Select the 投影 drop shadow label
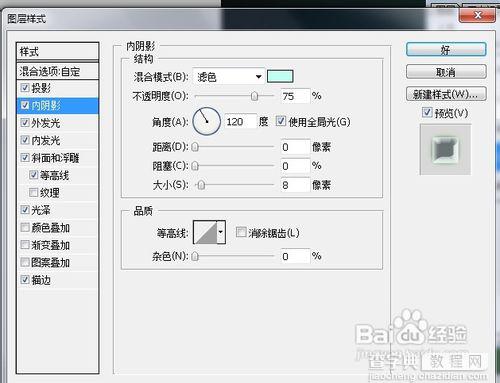Image resolution: width=500 pixels, height=383 pixels. click(41, 88)
